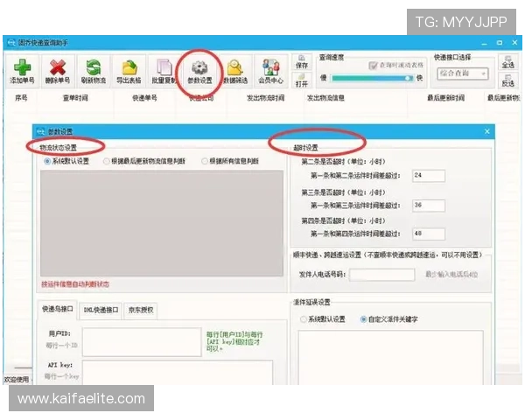Click the 发件人电话号码 input field
Image resolution: width=525 pixels, height=420 pixels.
tap(381, 275)
